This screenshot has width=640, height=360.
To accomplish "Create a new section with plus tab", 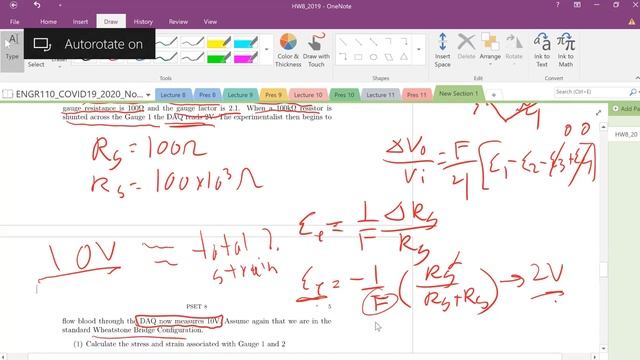I will [x=493, y=95].
